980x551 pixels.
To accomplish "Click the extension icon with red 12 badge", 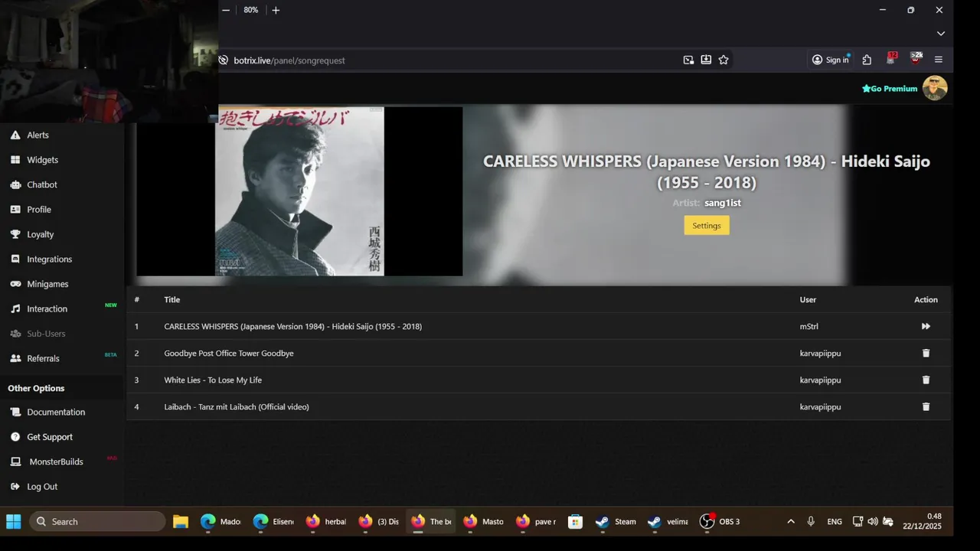I will (891, 58).
